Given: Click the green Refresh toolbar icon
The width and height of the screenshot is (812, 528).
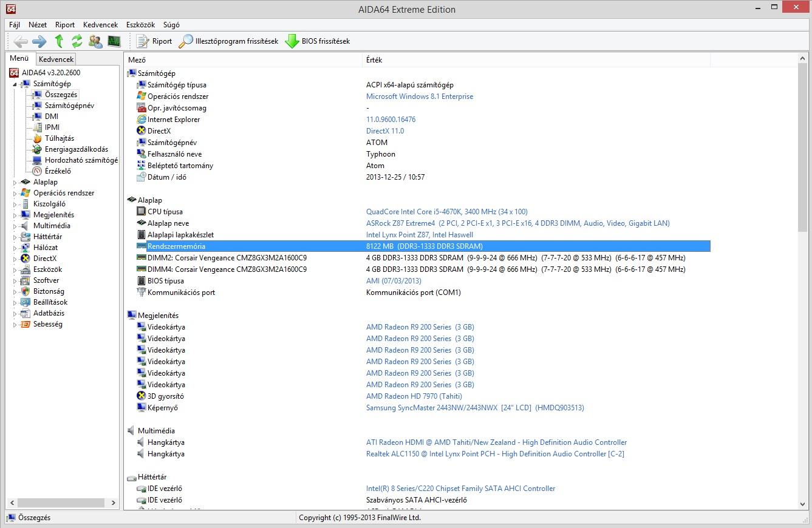Looking at the screenshot, I should tap(77, 41).
